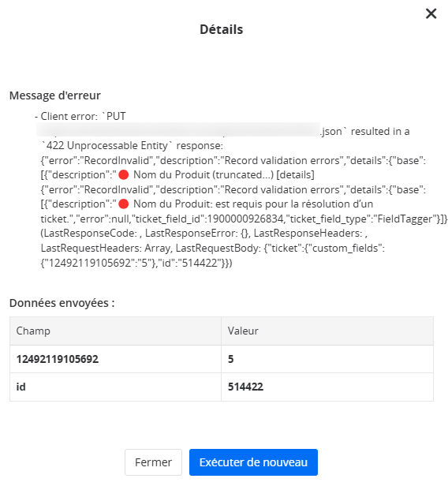Select the 514422 value cell
This screenshot has height=486, width=448.
[327, 387]
